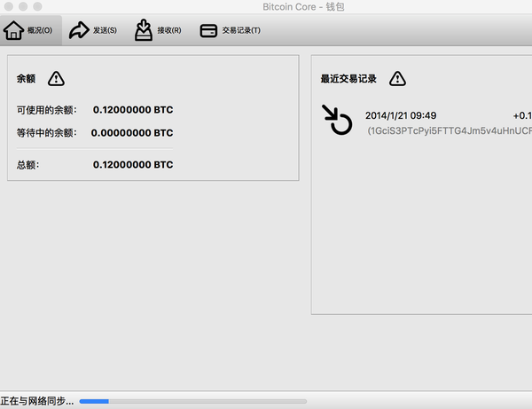Switch to 概况(O) tab
Screen dimensions: 532x409
[x=31, y=30]
